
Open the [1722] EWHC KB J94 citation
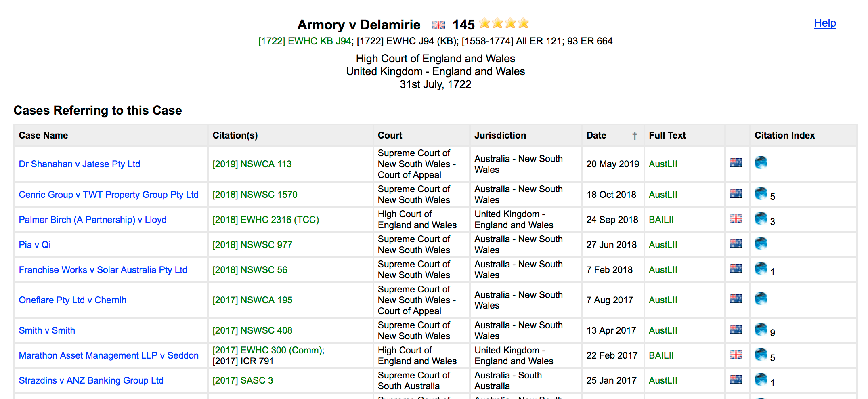(x=304, y=41)
